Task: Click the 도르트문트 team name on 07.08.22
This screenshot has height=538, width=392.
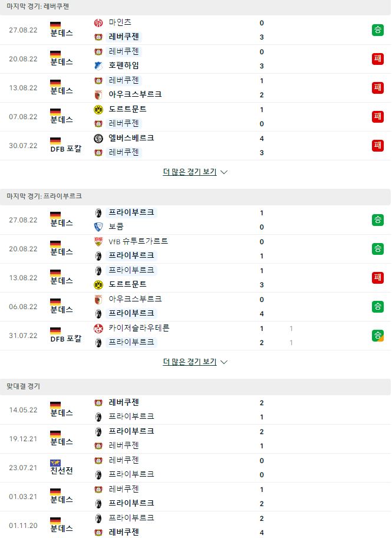Action: pos(127,109)
